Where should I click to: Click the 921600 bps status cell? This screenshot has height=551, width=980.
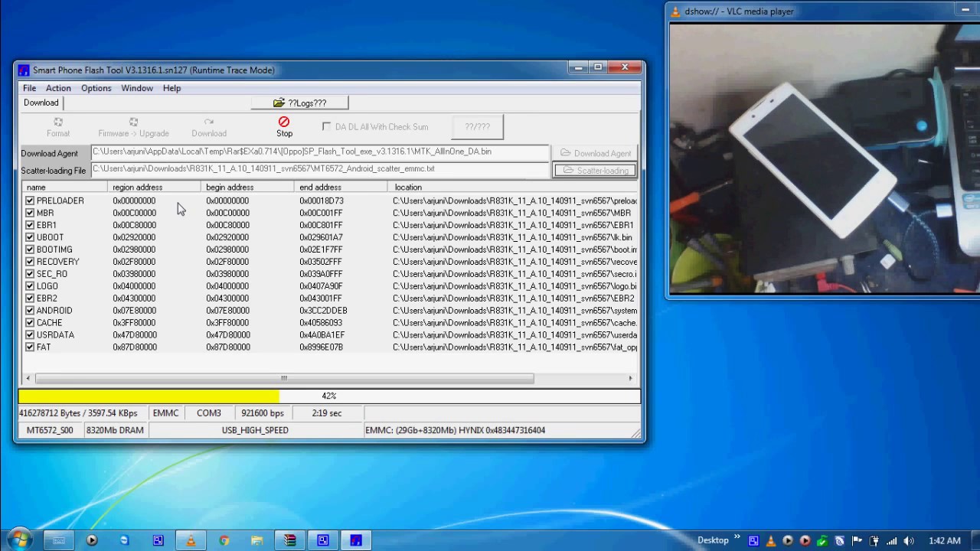(x=263, y=413)
